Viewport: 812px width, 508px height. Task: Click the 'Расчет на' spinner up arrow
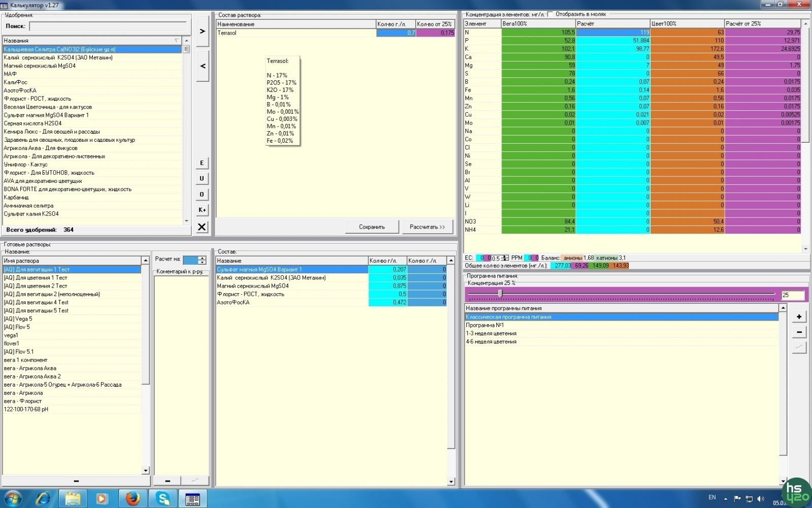tap(202, 258)
